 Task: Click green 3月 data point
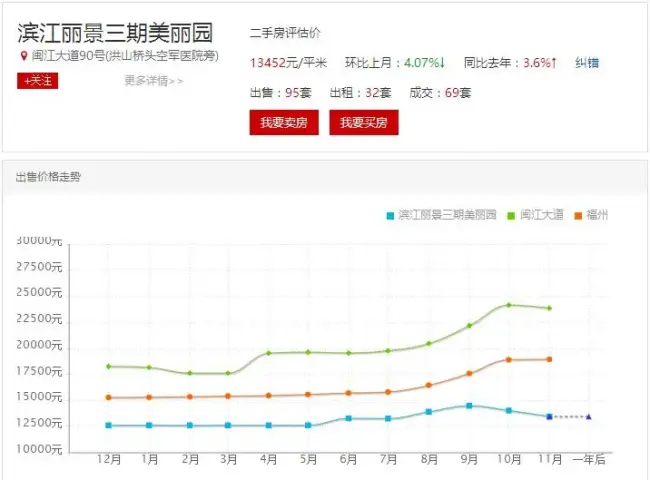coord(228,373)
